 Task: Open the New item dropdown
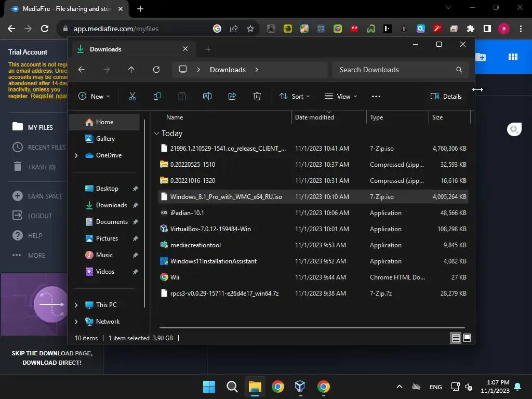tap(94, 96)
